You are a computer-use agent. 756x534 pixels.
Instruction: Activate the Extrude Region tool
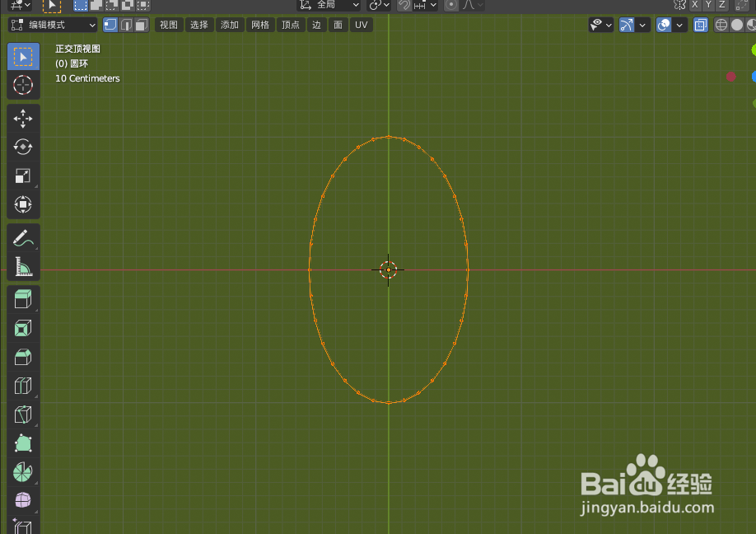click(x=23, y=299)
